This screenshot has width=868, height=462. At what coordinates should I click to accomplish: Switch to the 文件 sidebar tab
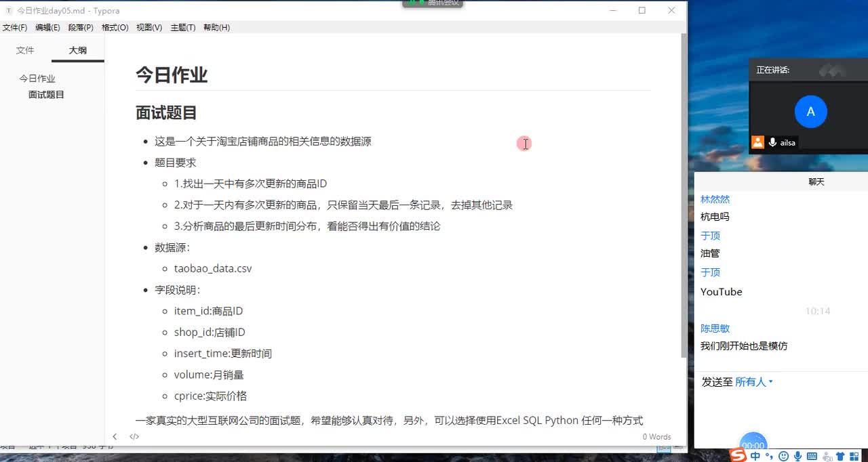pyautogui.click(x=25, y=50)
